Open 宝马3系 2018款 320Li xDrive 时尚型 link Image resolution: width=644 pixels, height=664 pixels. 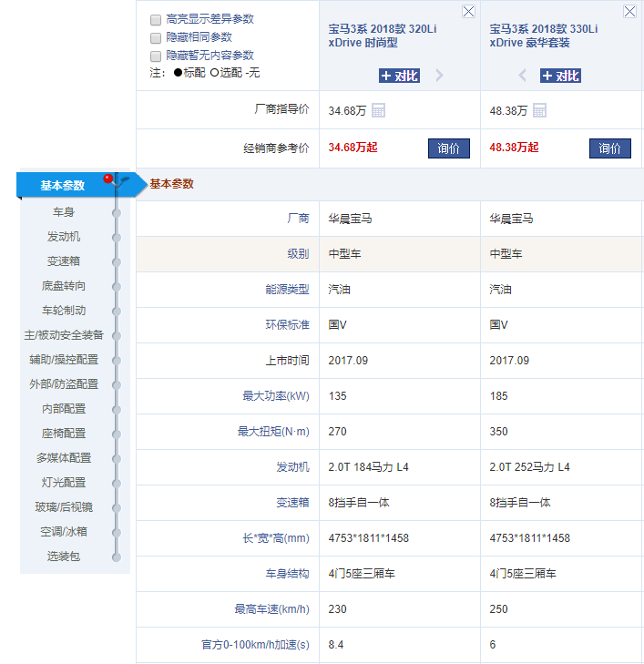(383, 36)
